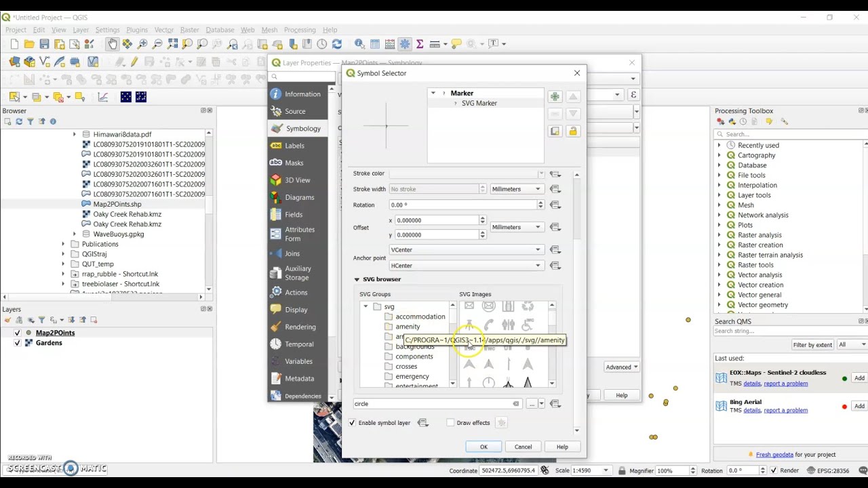Click the Zoom Out magnifier tool
The image size is (868, 488).
[x=157, y=44]
